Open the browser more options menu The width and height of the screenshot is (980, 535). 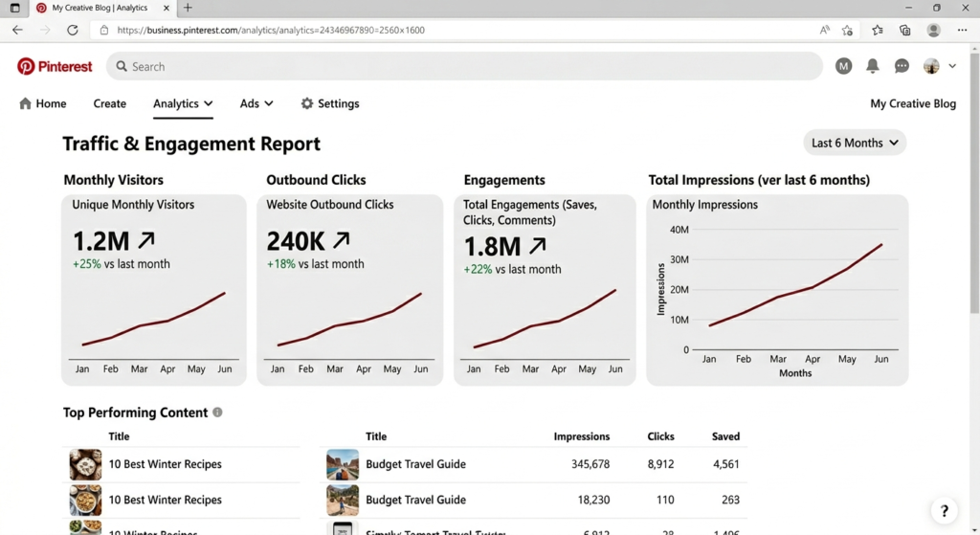pyautogui.click(x=962, y=30)
